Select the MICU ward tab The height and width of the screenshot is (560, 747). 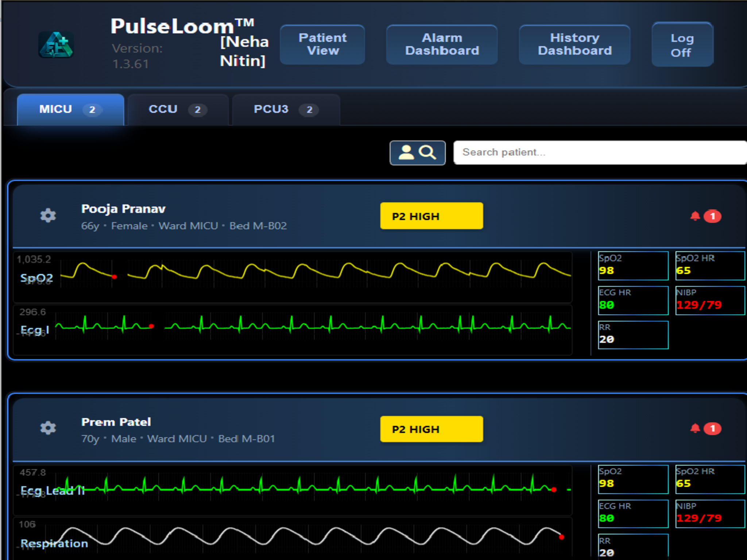[x=69, y=109]
